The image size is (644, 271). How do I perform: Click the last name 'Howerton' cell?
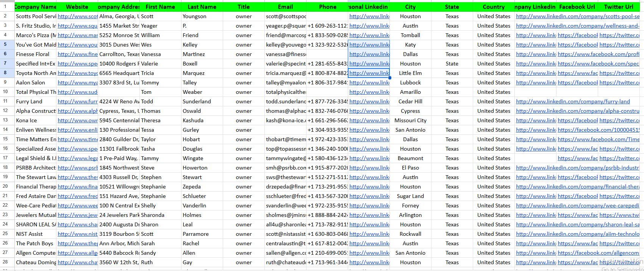[202, 168]
